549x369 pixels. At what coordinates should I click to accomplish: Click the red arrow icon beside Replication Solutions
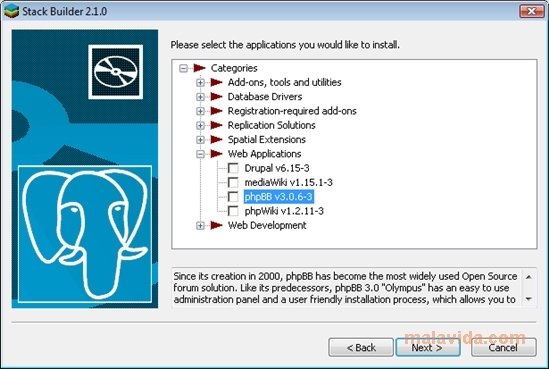click(216, 125)
